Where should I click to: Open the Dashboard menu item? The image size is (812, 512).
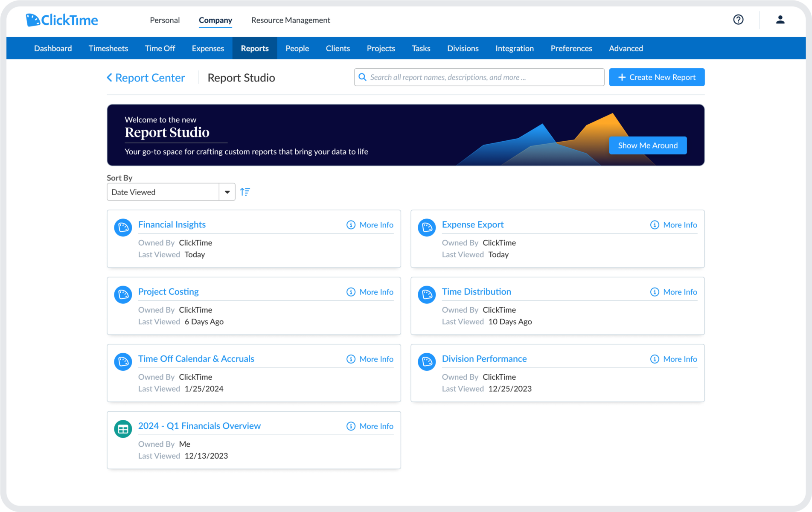(x=53, y=48)
